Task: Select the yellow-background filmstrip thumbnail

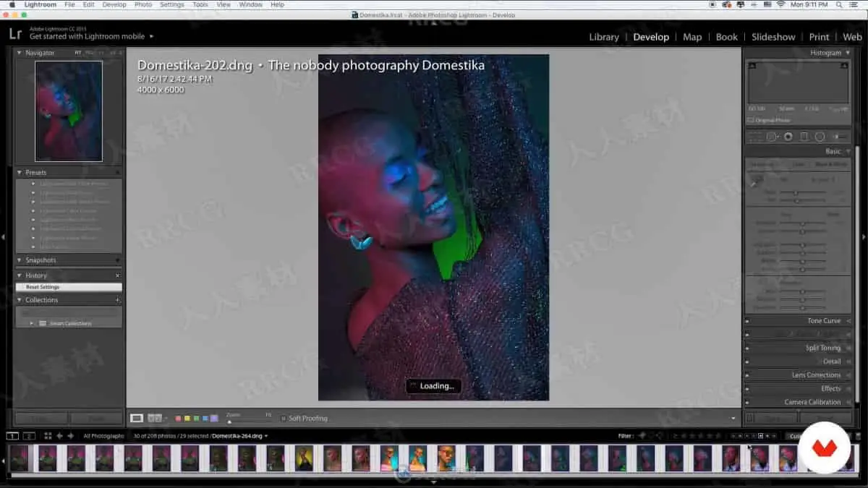Action: click(x=304, y=458)
